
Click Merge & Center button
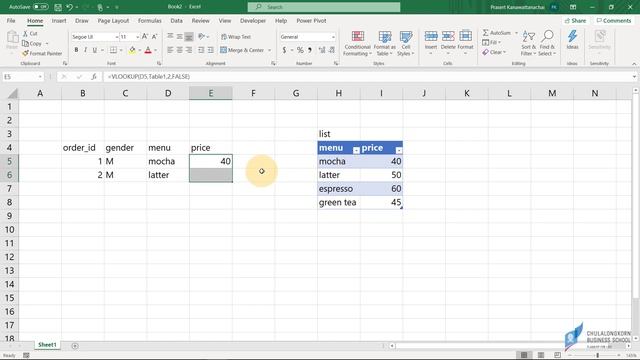(x=242, y=50)
